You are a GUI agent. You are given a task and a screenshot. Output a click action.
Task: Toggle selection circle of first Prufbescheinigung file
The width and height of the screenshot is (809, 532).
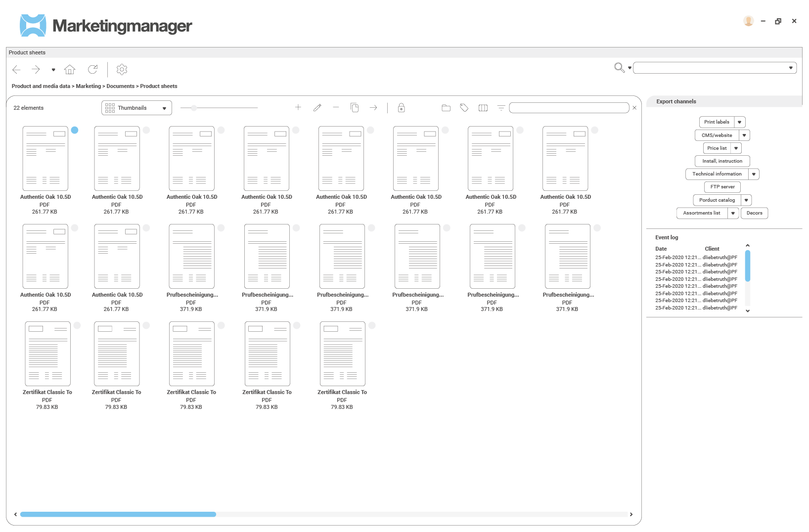coord(221,228)
